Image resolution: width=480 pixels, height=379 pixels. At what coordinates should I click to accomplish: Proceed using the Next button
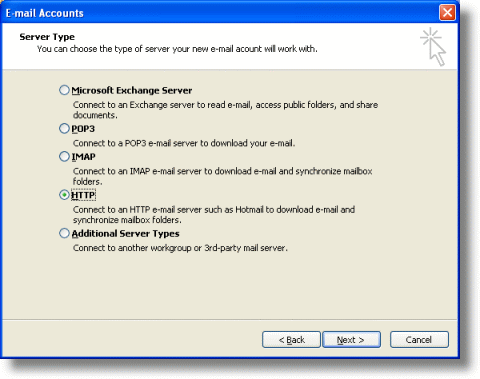pos(351,340)
